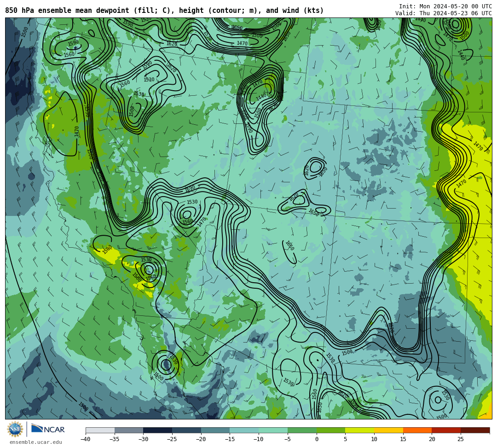Pick the dark navy -30 to -25 colorbar segment
This screenshot has height=448, width=497.
pyautogui.click(x=158, y=430)
